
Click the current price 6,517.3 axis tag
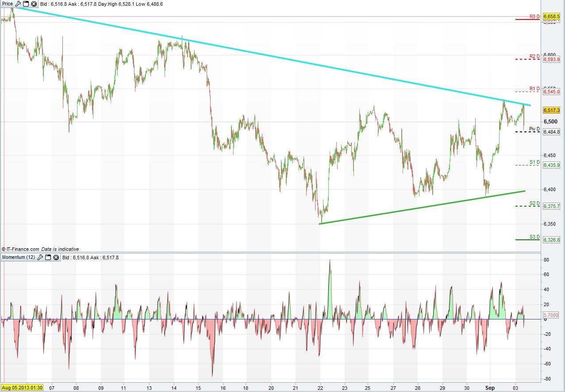click(552, 110)
